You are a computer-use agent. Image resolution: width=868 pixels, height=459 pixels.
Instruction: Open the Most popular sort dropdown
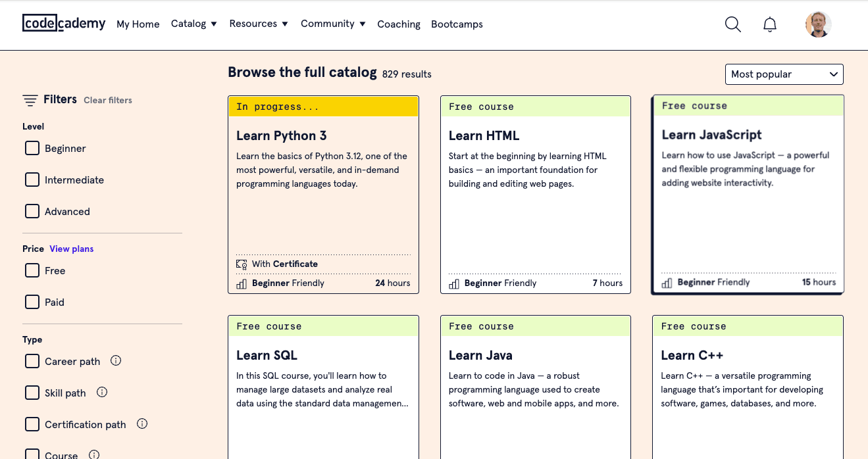click(784, 74)
